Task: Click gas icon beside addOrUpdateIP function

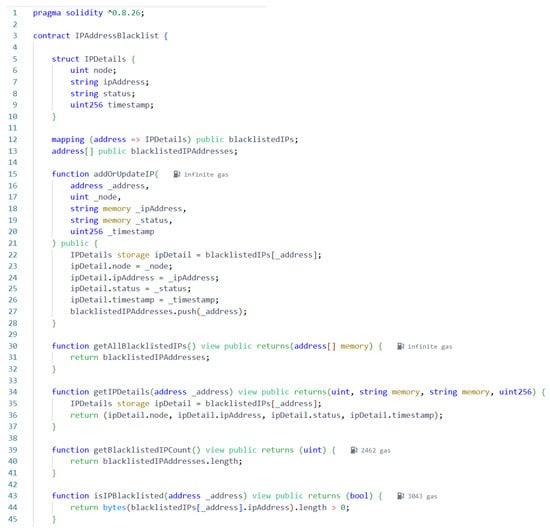Action: coord(177,174)
